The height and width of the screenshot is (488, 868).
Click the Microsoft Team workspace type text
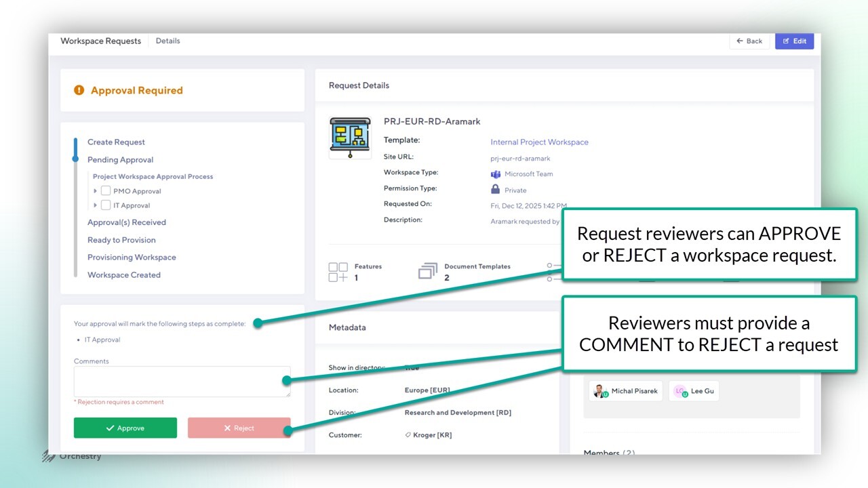pyautogui.click(x=529, y=174)
